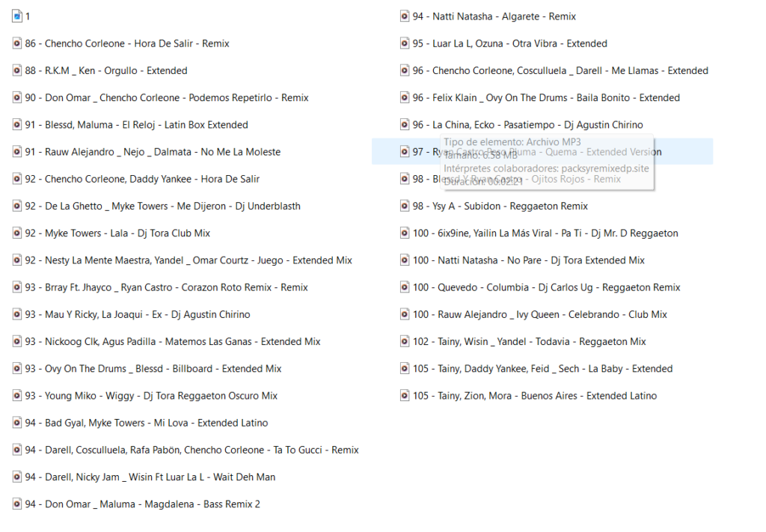Click the MP3 icon next to El Reloj Latin Box Extended
766x532 pixels.
pos(17,124)
